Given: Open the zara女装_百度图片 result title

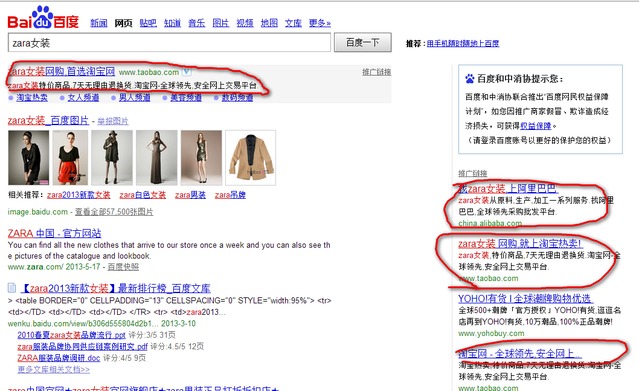Looking at the screenshot, I should tap(48, 120).
